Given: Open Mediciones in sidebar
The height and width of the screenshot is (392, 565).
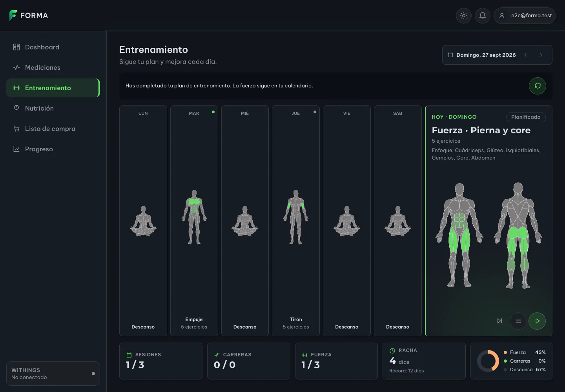Looking at the screenshot, I should 53,67.
